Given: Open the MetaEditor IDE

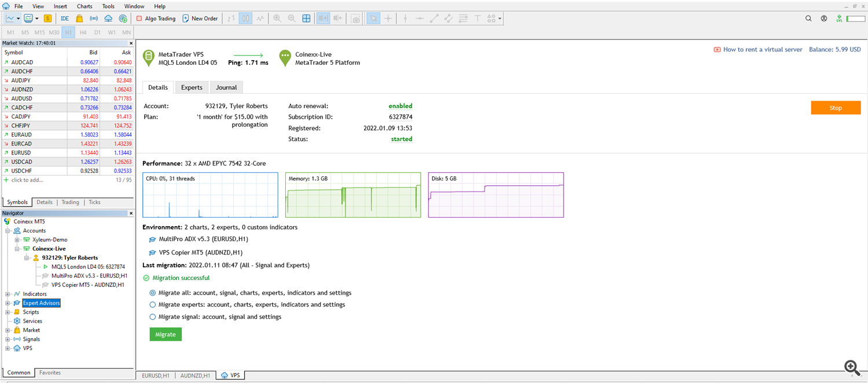Looking at the screenshot, I should [x=65, y=19].
